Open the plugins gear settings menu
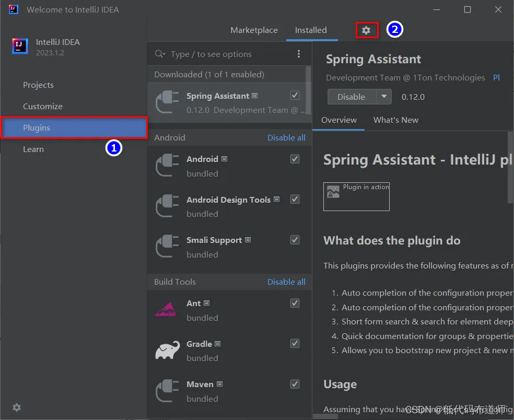 point(366,30)
